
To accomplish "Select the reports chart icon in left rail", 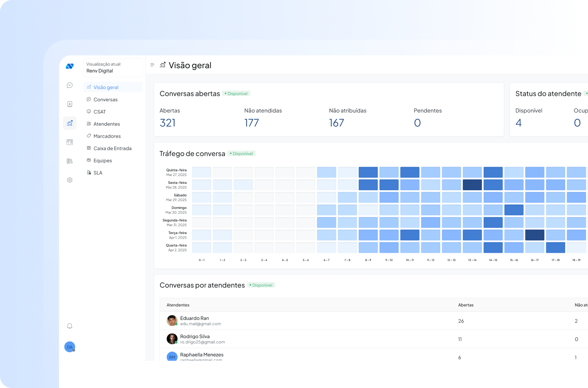I will click(70, 123).
